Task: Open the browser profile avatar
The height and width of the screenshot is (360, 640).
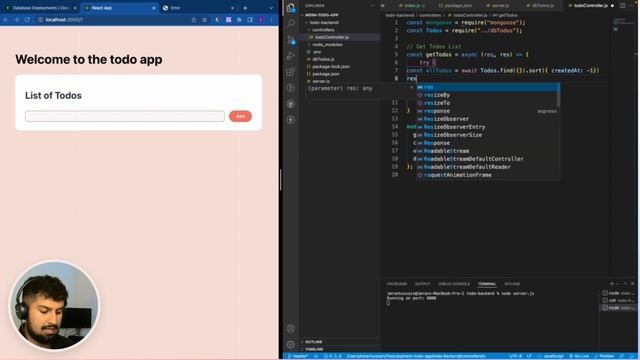Action: (261, 20)
